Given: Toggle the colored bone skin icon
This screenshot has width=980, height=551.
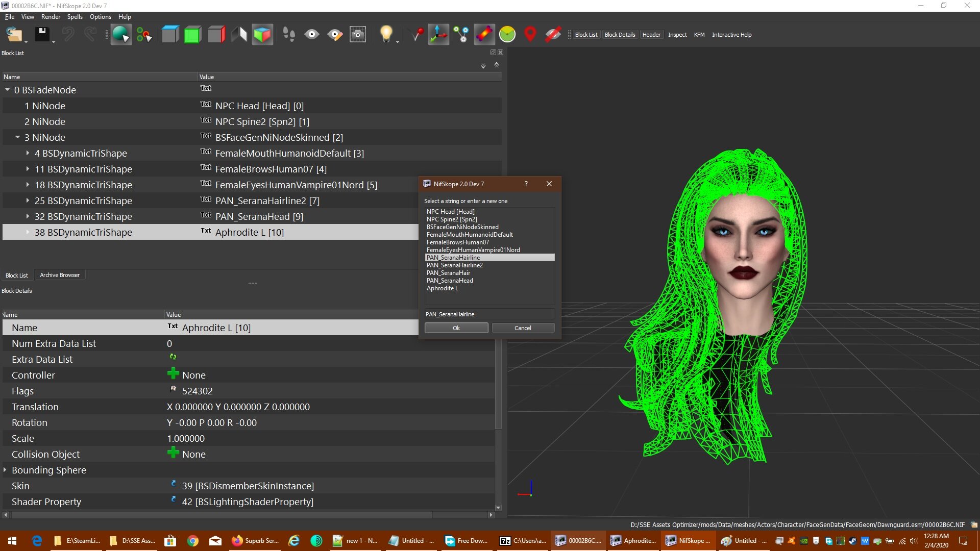Looking at the screenshot, I should pos(484,35).
